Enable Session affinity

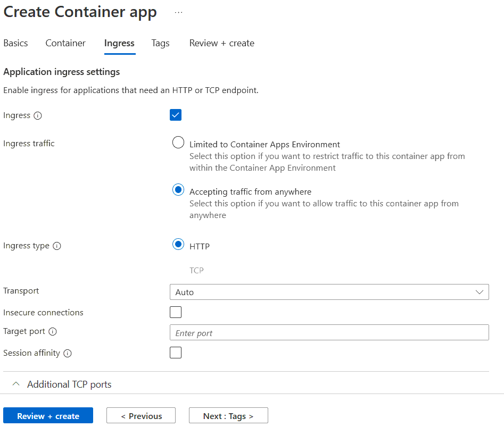coord(176,353)
